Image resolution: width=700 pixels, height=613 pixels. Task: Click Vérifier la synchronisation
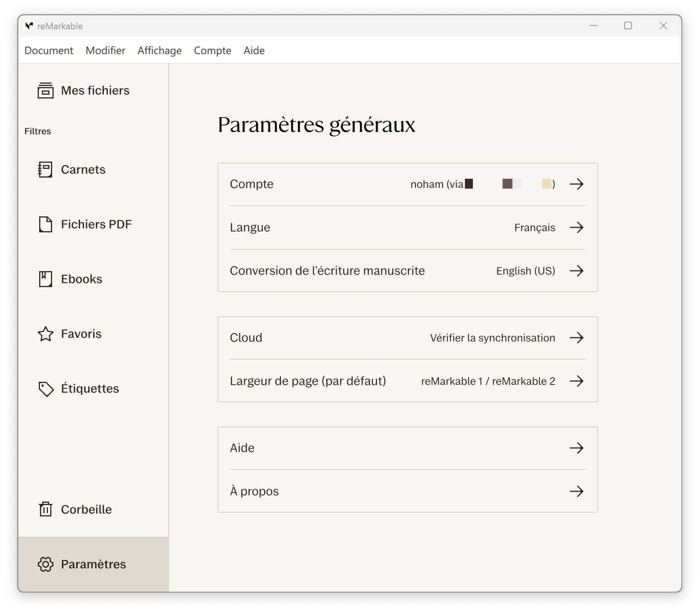[492, 338]
